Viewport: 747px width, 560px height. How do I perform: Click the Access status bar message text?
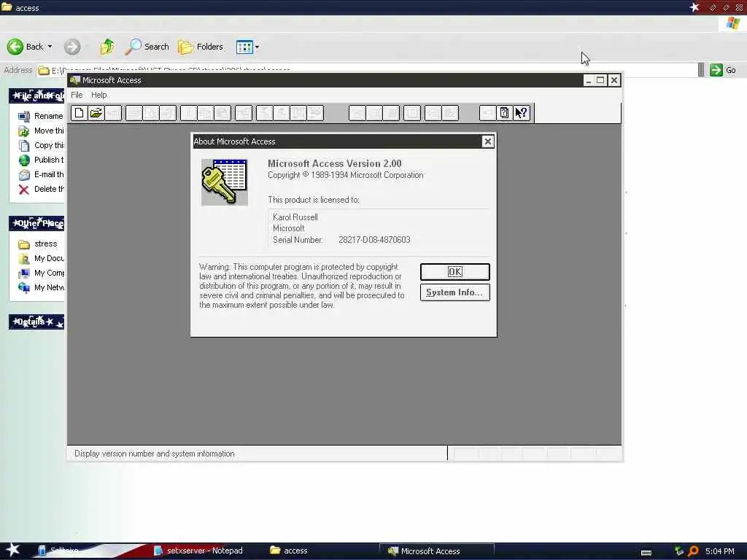(x=155, y=454)
